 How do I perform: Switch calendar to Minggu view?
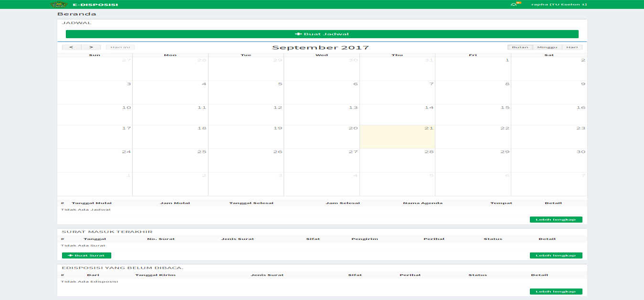tap(547, 47)
